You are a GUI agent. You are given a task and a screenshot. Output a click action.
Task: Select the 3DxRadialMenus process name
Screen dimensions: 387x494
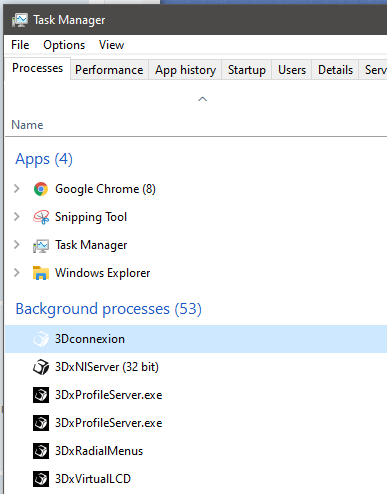99,451
